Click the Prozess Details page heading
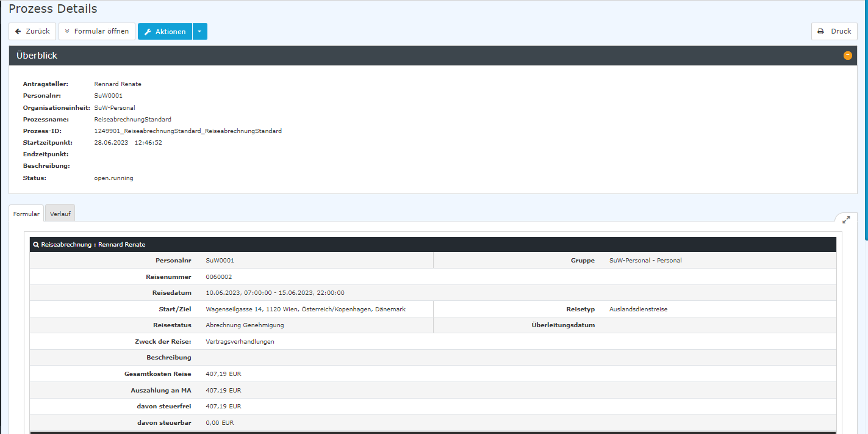This screenshot has width=868, height=434. point(52,9)
